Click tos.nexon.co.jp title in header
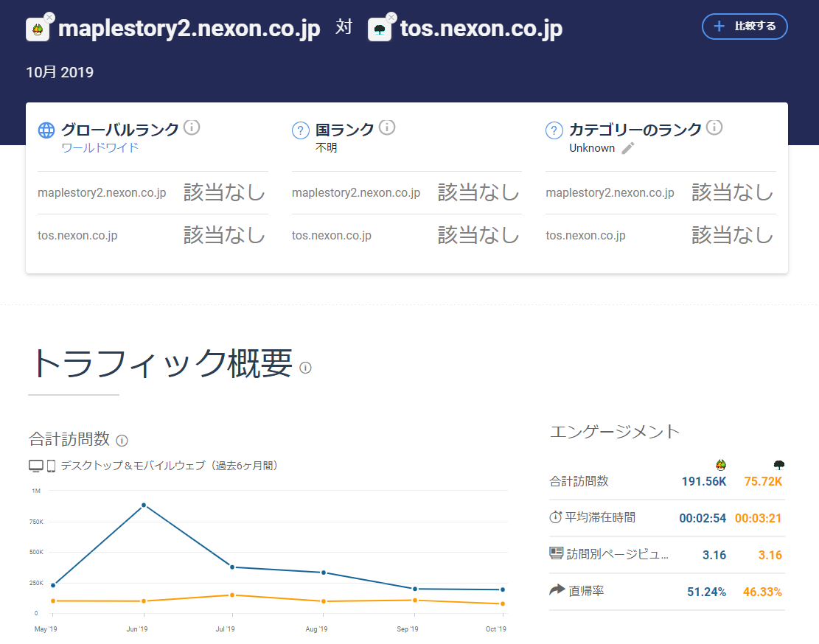Image resolution: width=819 pixels, height=644 pixels. 481,28
